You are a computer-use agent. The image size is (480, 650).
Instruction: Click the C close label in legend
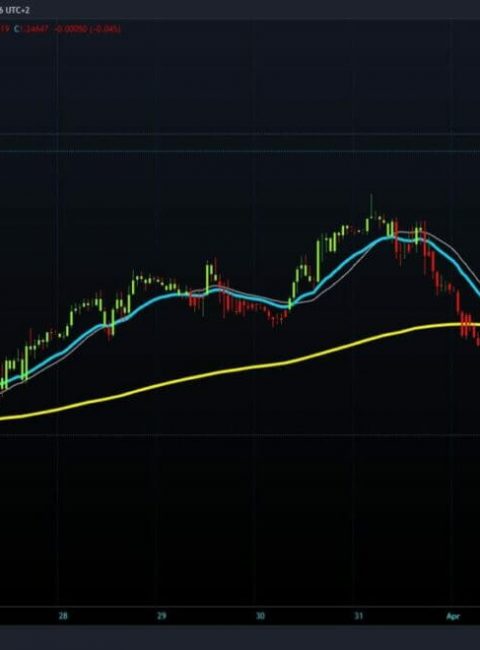(x=17, y=29)
